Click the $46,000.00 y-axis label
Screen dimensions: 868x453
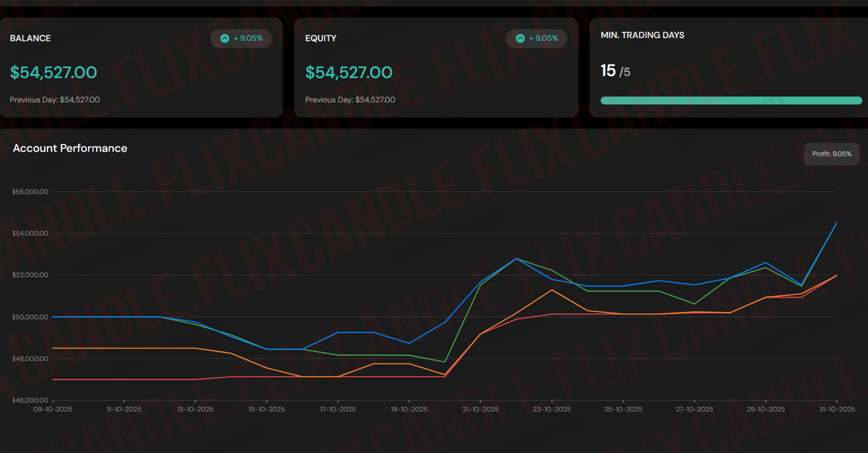point(30,400)
